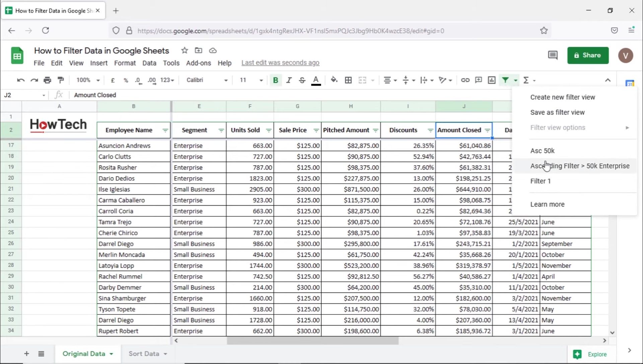643x364 pixels.
Task: Open Pitched Amount column filter
Action: (375, 130)
